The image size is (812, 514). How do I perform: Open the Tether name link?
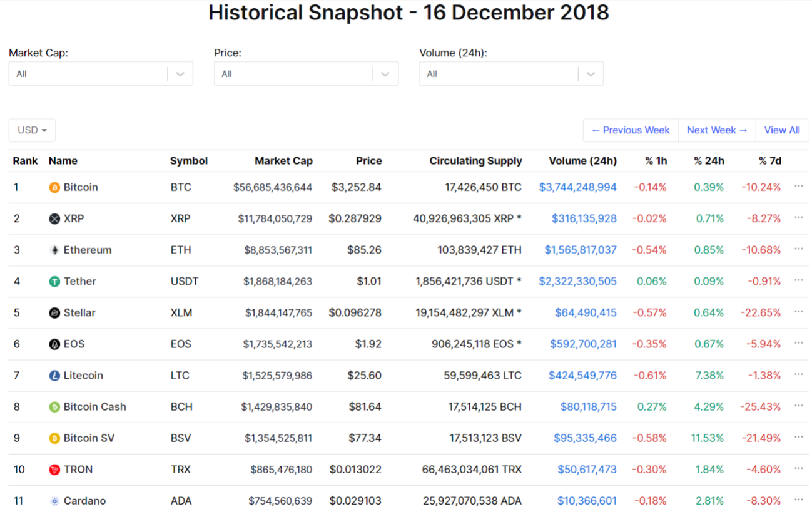pyautogui.click(x=80, y=281)
